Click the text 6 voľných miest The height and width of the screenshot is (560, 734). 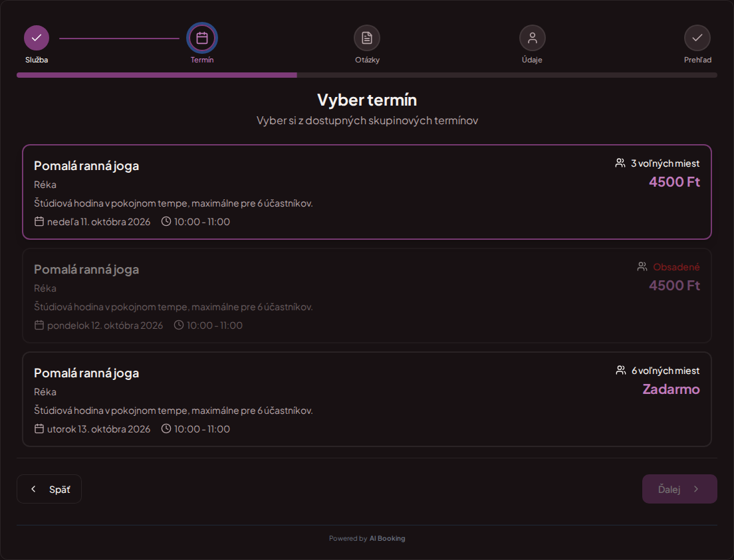(x=666, y=371)
